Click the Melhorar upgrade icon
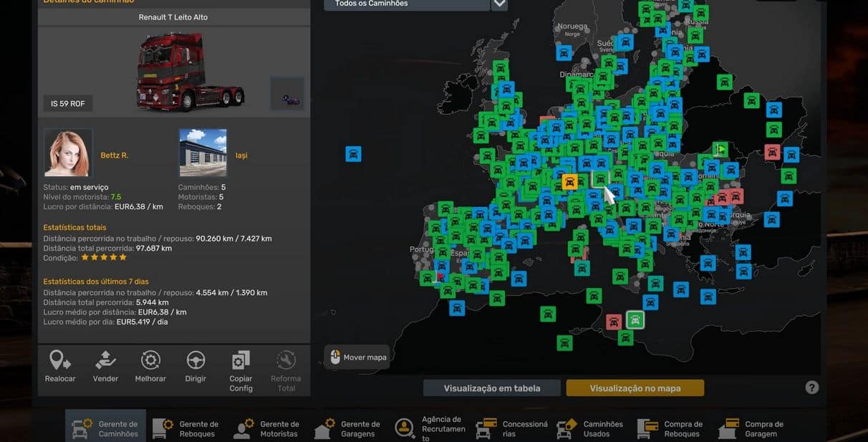 (150, 360)
